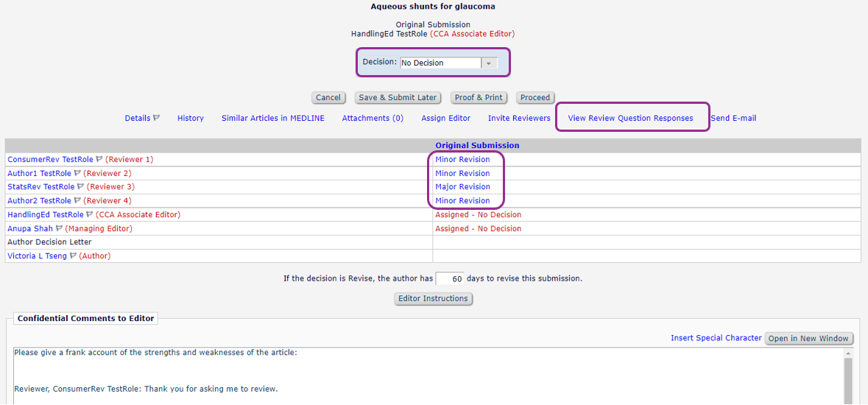Image resolution: width=868 pixels, height=405 pixels.
Task: Click the Editor Instructions button
Action: click(433, 299)
